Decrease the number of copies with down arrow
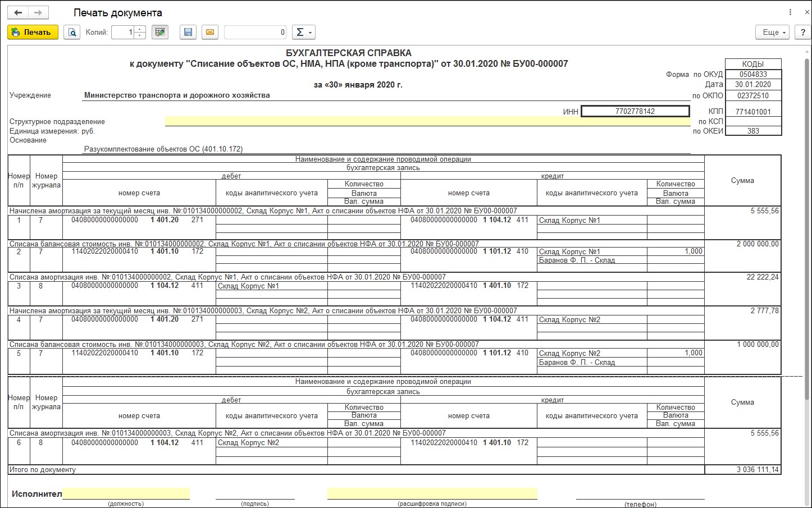812x508 pixels. point(140,36)
